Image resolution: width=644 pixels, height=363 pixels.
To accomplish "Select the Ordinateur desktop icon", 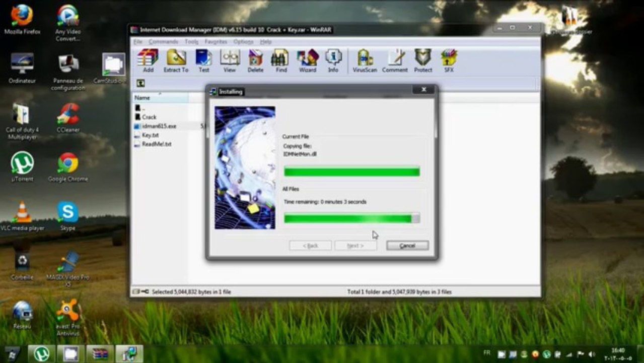I will (22, 68).
